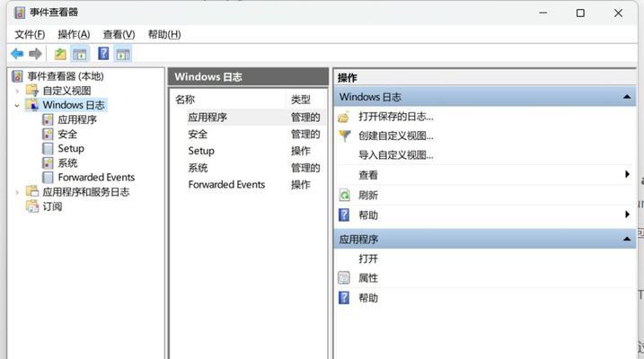Select 系统 row in center list
644x359 pixels.
click(x=249, y=168)
